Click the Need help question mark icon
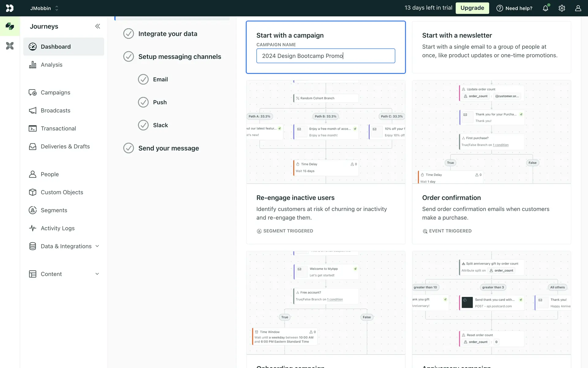 pyautogui.click(x=499, y=8)
